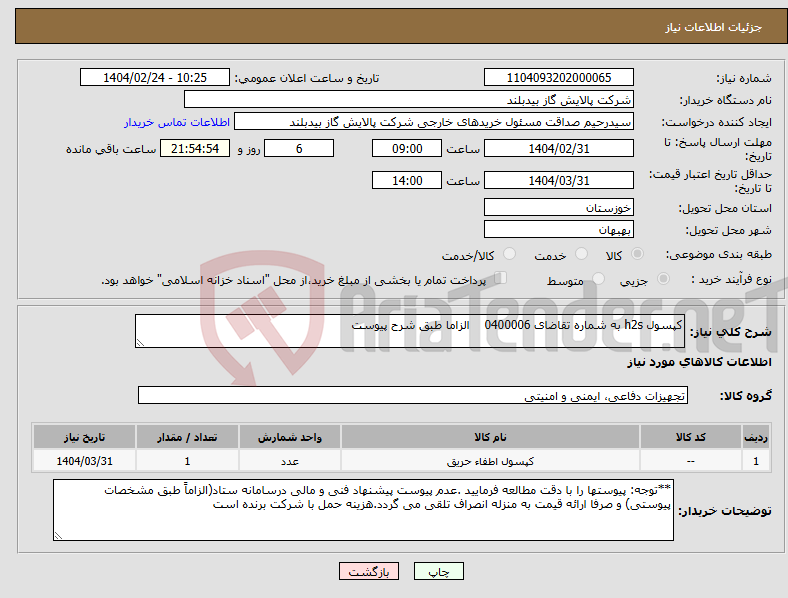
Task: Click the buyer notes text area
Action: pos(363,510)
